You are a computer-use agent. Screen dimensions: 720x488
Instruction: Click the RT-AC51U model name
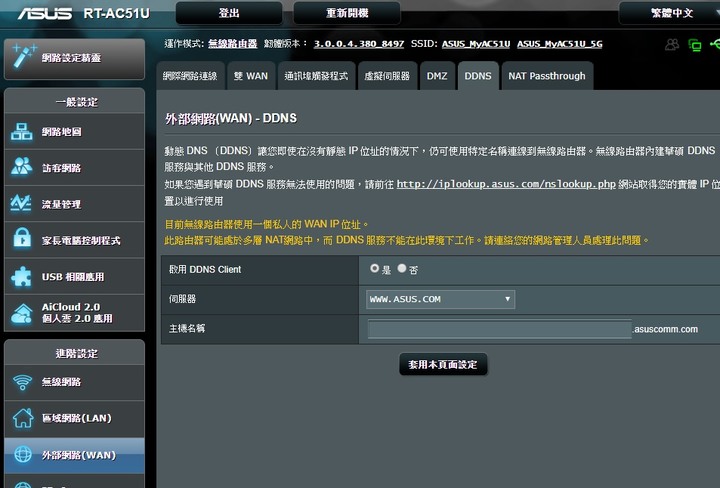tap(117, 13)
